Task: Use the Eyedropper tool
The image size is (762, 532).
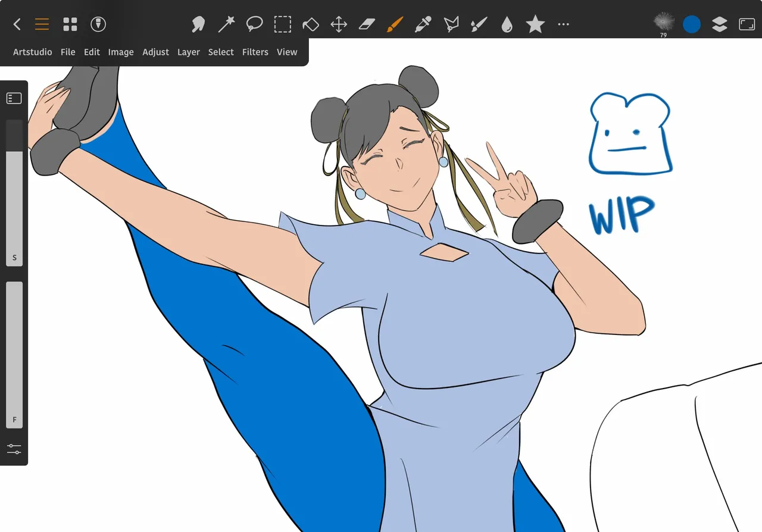Action: 423,24
